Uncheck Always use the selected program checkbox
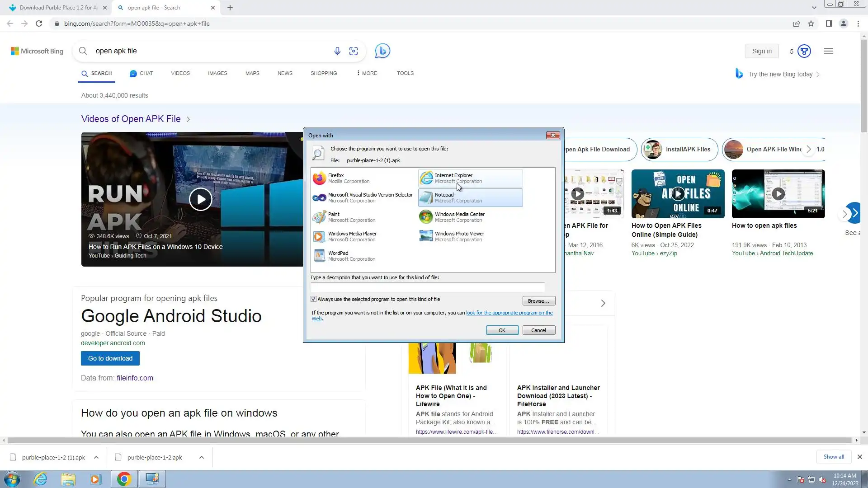 [313, 299]
